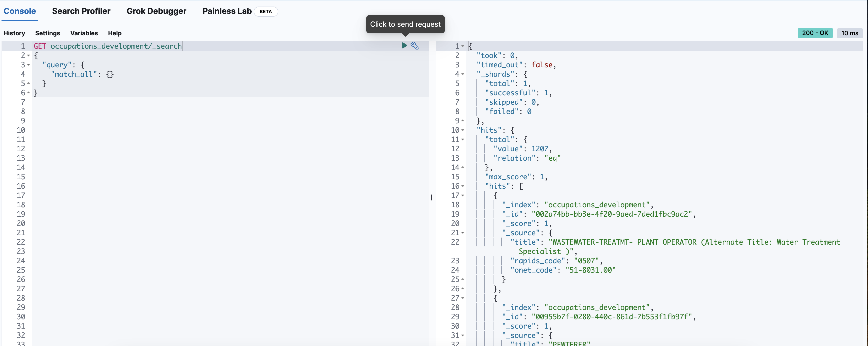868x346 pixels.
Task: Open the Grok Debugger tab
Action: (x=156, y=11)
